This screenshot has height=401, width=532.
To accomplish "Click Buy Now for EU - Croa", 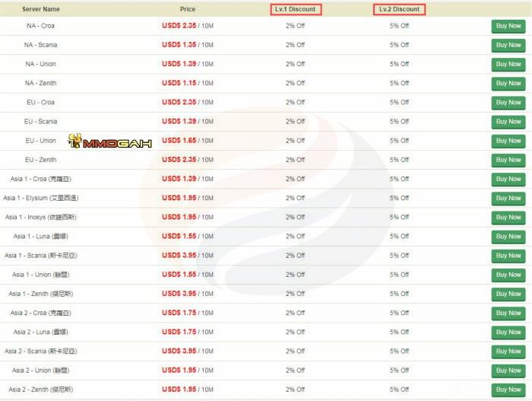I will pos(508,103).
